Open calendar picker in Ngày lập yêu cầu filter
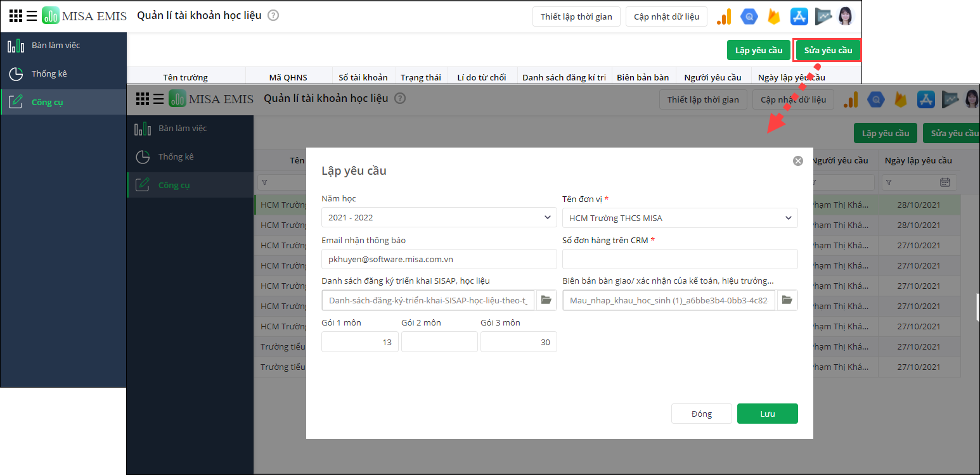The image size is (980, 475). pyautogui.click(x=945, y=182)
